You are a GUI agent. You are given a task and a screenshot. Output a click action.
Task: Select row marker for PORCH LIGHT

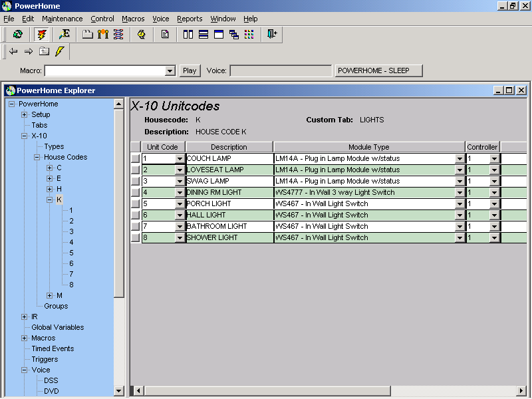[x=136, y=203]
